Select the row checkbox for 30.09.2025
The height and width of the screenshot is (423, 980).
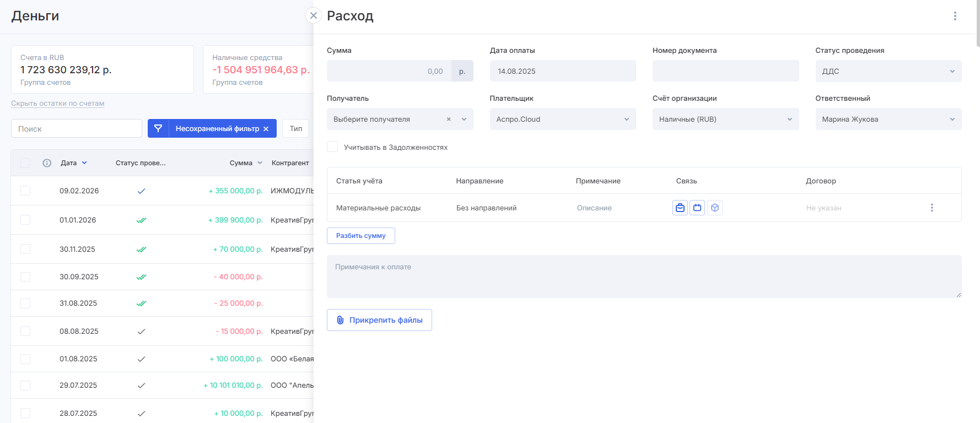point(25,276)
